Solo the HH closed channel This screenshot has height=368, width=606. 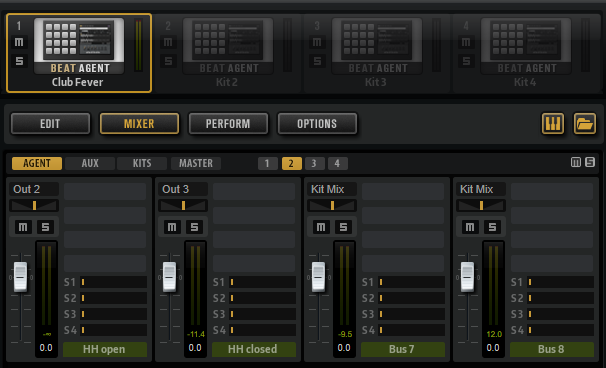point(194,227)
